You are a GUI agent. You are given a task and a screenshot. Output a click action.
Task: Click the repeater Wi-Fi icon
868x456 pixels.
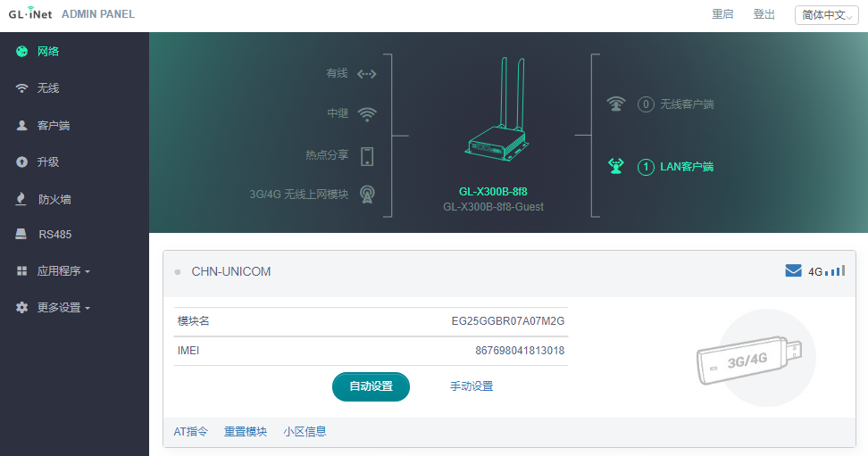click(367, 114)
